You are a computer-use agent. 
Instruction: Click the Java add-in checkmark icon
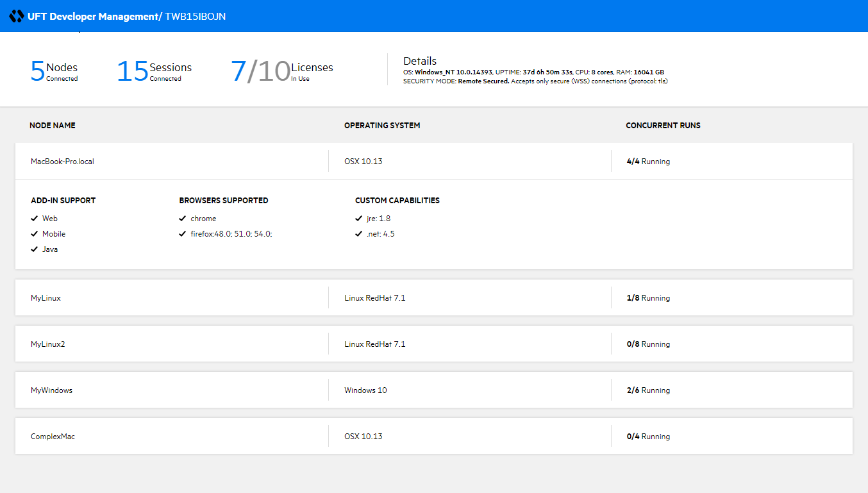[35, 249]
